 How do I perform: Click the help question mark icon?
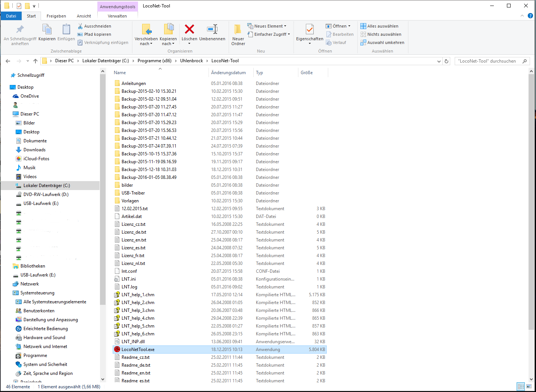(530, 16)
